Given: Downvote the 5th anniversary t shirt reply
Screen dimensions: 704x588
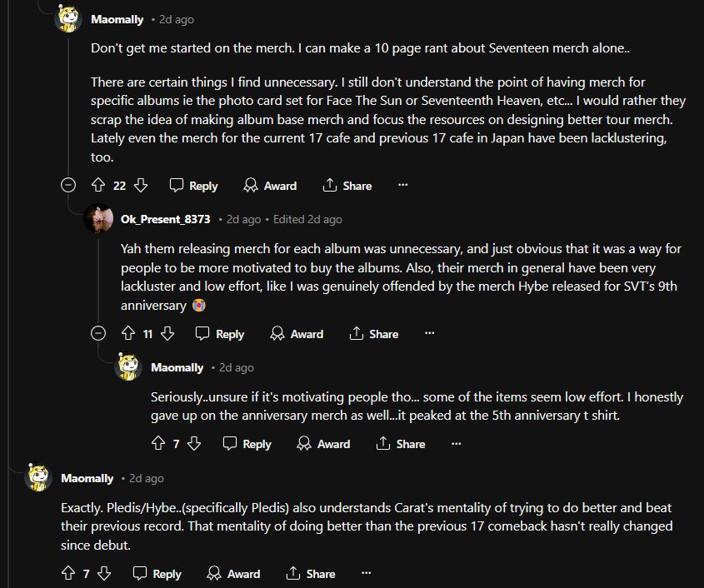Looking at the screenshot, I should (x=194, y=444).
